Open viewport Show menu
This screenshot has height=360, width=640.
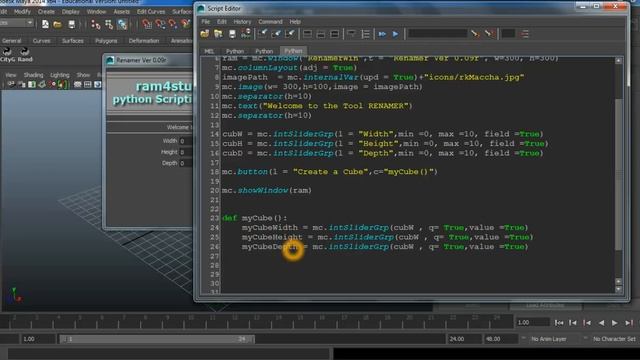[83, 75]
